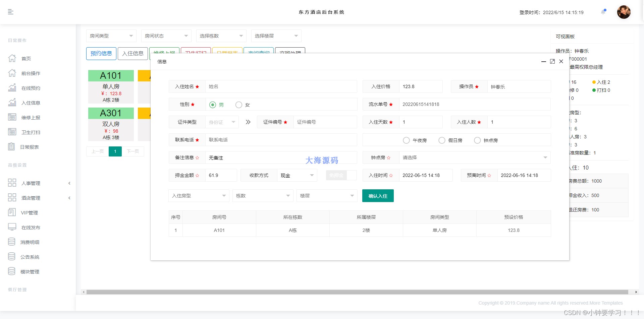Click the 在线发布 monitor icon
The width and height of the screenshot is (644, 319).
pos(12,227)
